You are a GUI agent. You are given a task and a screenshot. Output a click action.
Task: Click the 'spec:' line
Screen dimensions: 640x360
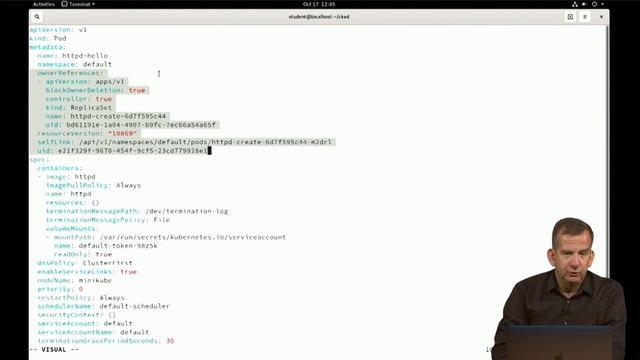[x=39, y=159]
